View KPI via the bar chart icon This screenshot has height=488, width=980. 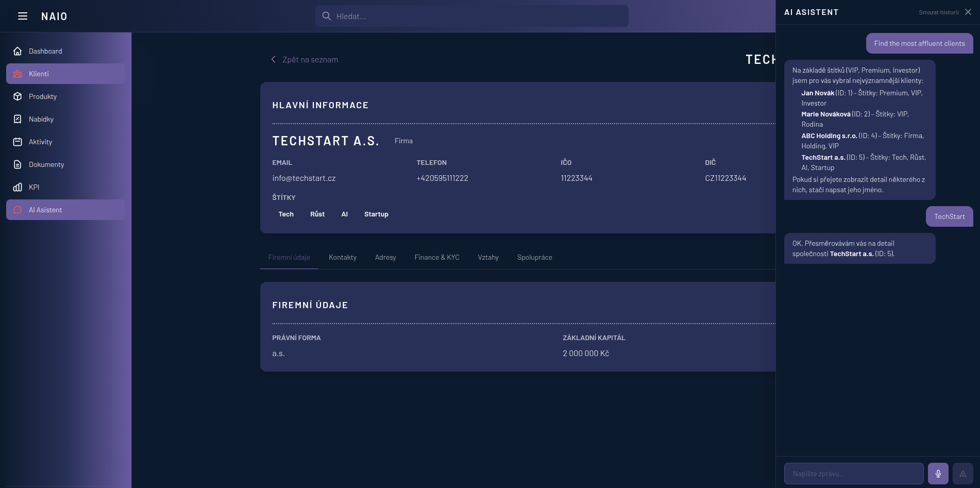click(17, 187)
